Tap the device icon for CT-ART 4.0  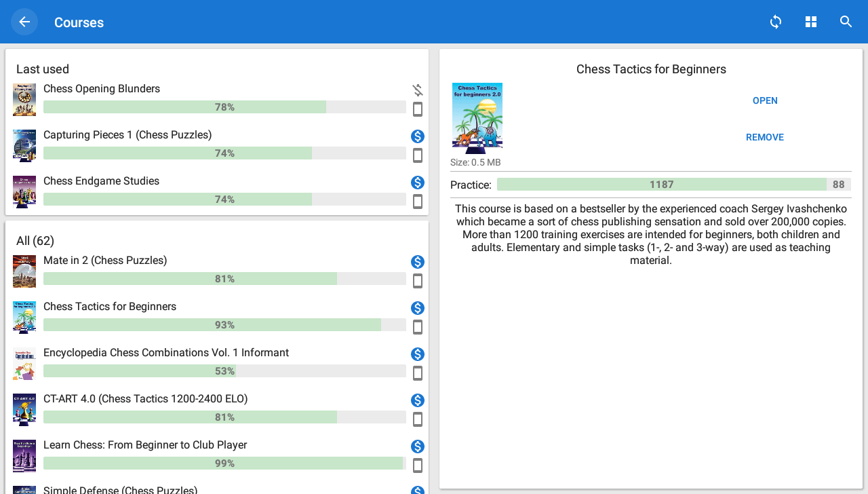[x=418, y=419]
